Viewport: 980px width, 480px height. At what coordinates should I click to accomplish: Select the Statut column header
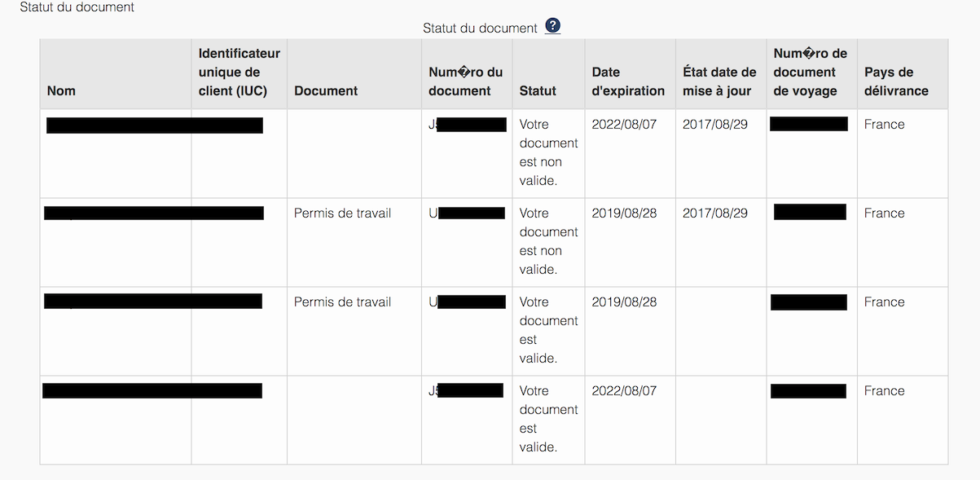(538, 90)
